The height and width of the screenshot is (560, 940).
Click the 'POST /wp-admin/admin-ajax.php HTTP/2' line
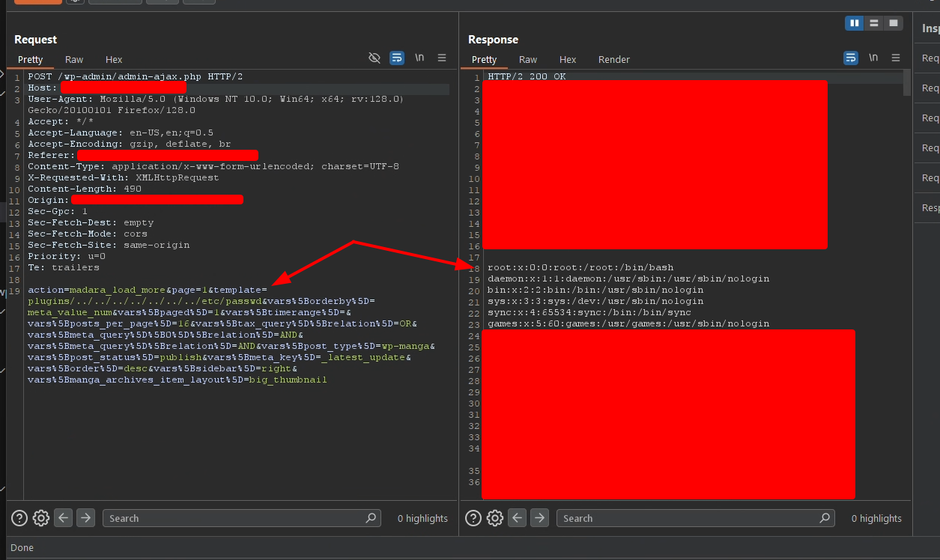tap(136, 76)
